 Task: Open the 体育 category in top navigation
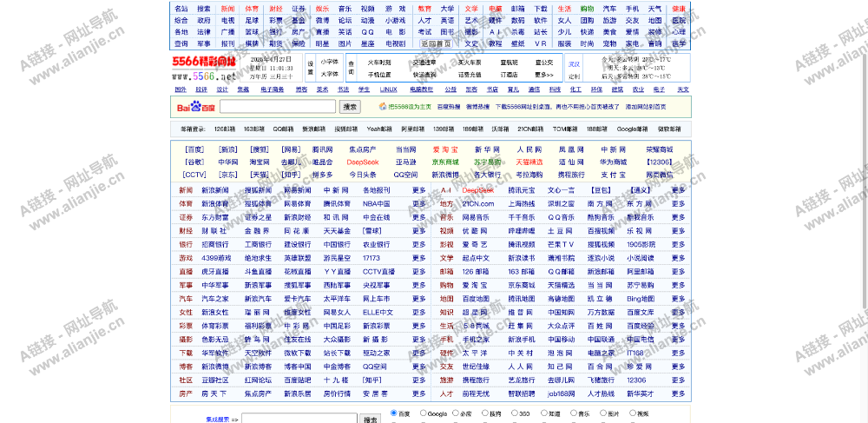[x=252, y=9]
